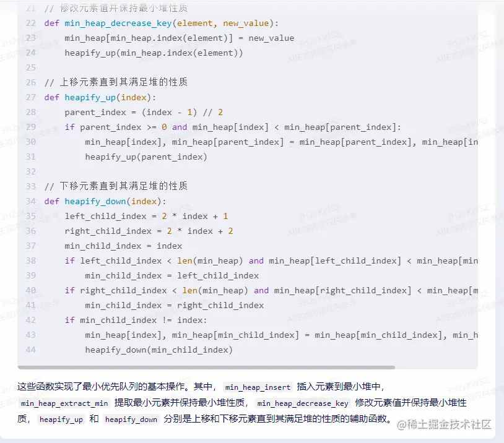Image resolution: width=504 pixels, height=443 pixels.
Task: Click line 23 assigning new_value
Action: (180, 38)
